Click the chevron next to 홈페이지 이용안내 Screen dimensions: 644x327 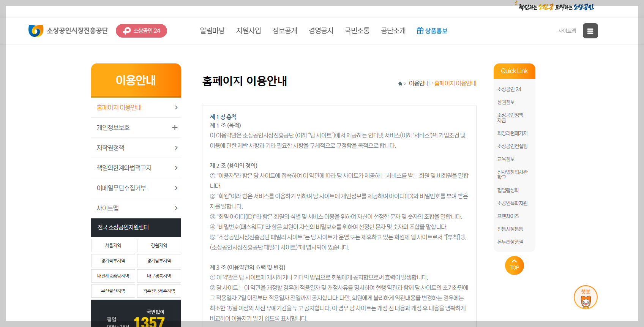point(176,107)
